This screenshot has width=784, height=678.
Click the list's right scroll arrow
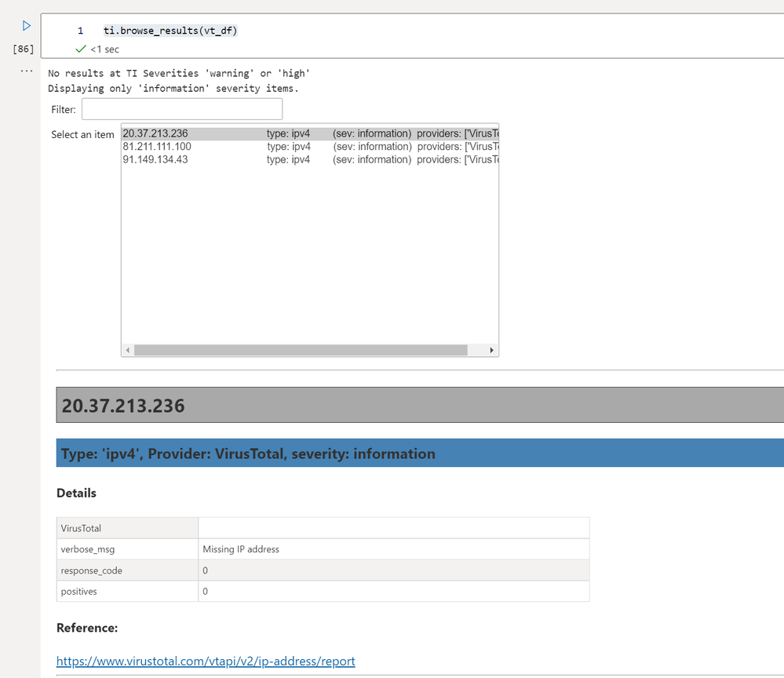coord(491,350)
